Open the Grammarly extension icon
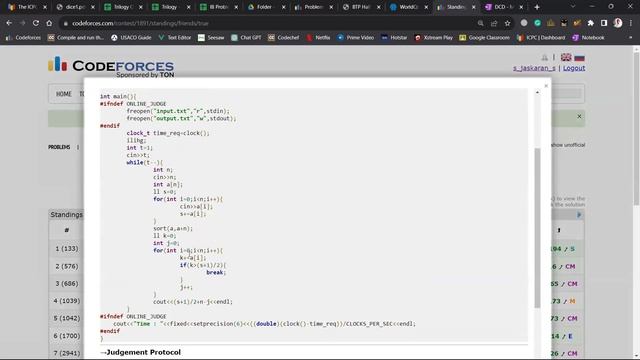The width and height of the screenshot is (640, 360). click(537, 23)
